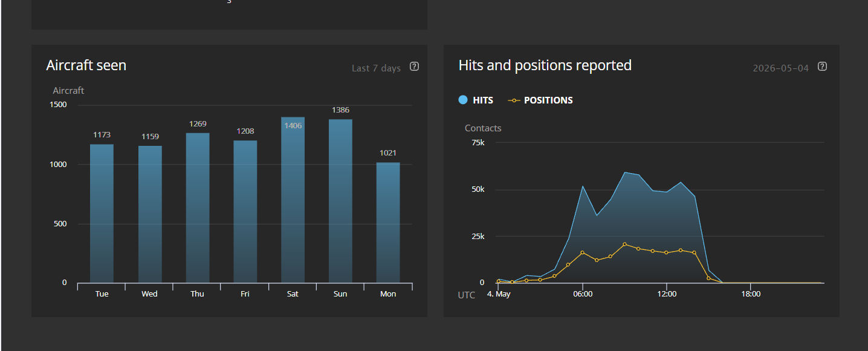Click the 2026-05-04 date label

tap(780, 68)
